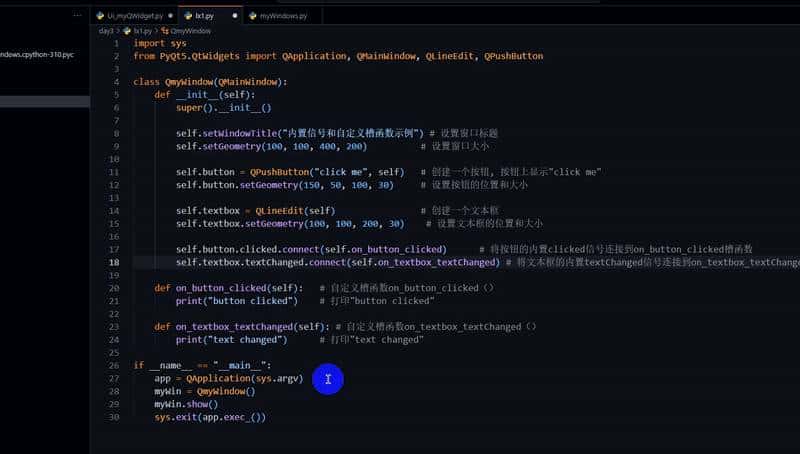
Task: Select the lx1.py editor tab
Action: 204,16
